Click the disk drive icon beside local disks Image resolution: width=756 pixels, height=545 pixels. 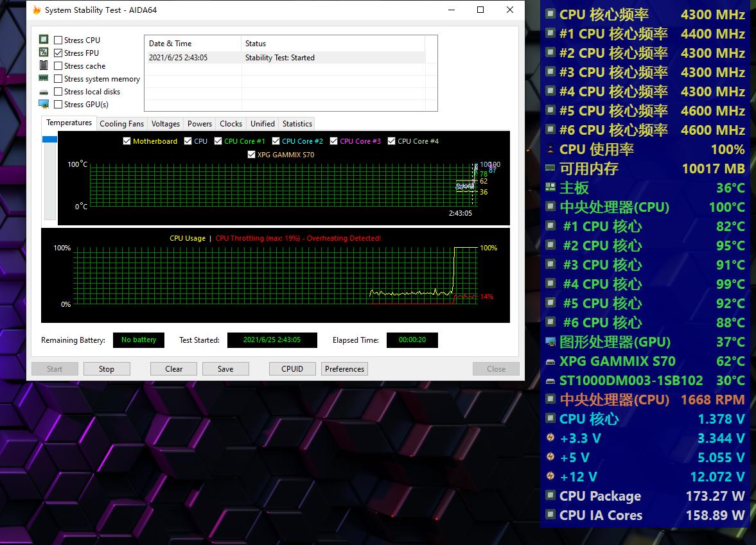tap(44, 92)
